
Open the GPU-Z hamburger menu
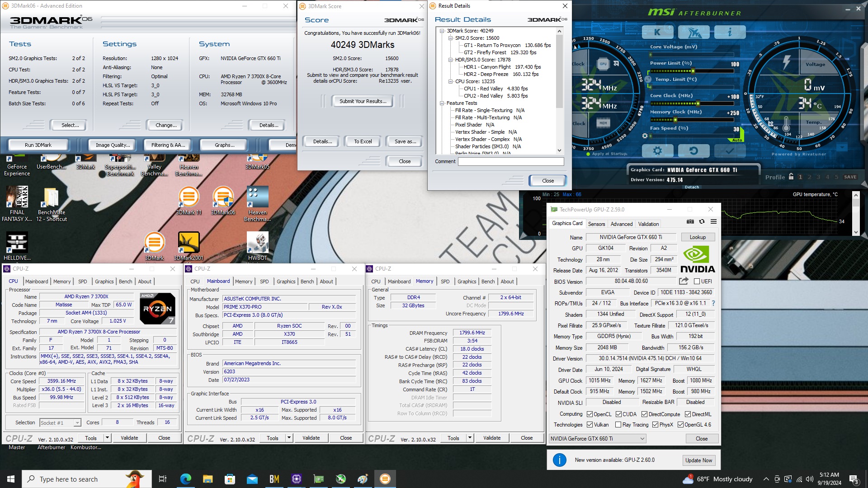[713, 221]
